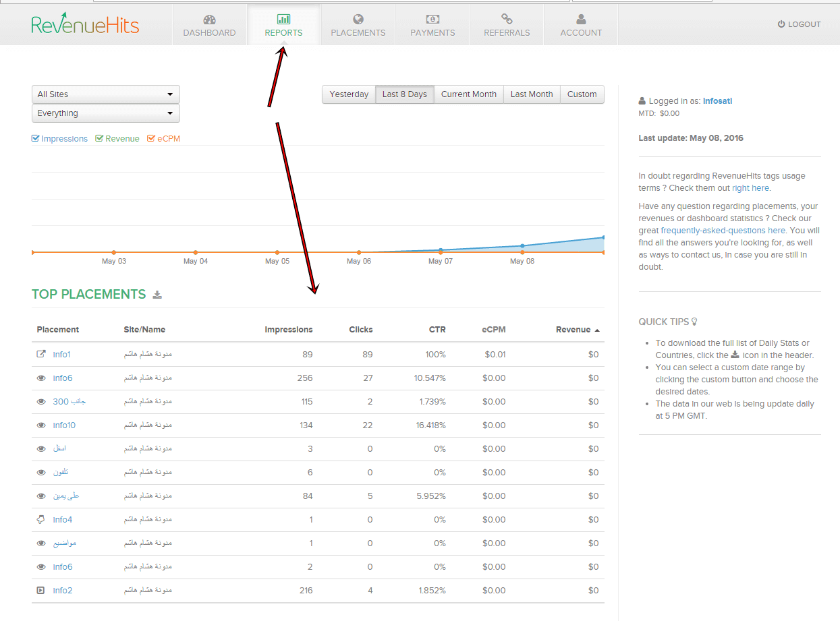Click the Placements globe icon

coord(358,20)
